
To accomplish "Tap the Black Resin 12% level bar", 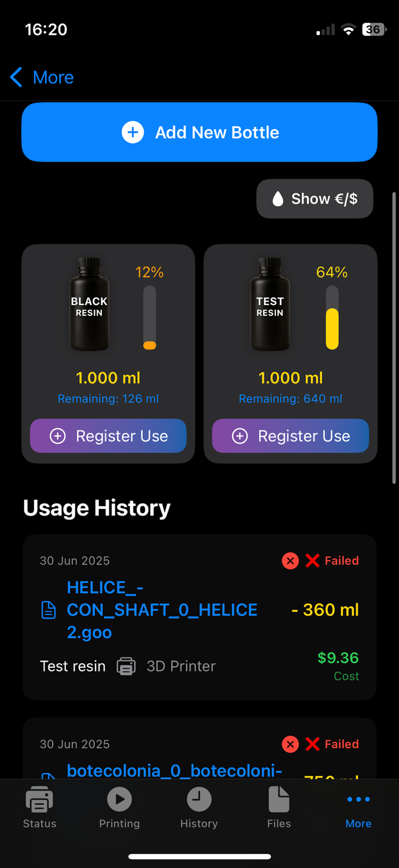I will [150, 318].
